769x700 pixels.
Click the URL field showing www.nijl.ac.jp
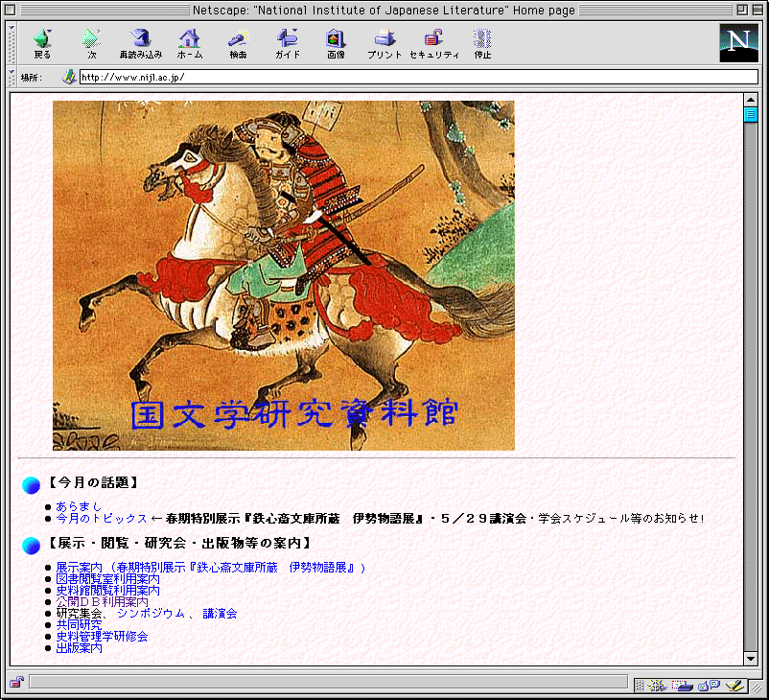[x=403, y=77]
